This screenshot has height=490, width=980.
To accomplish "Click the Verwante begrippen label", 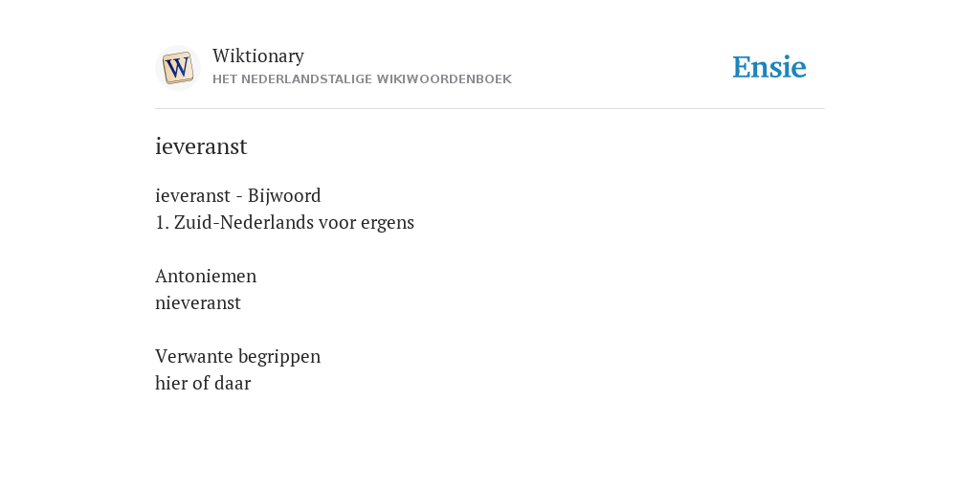I will click(238, 356).
